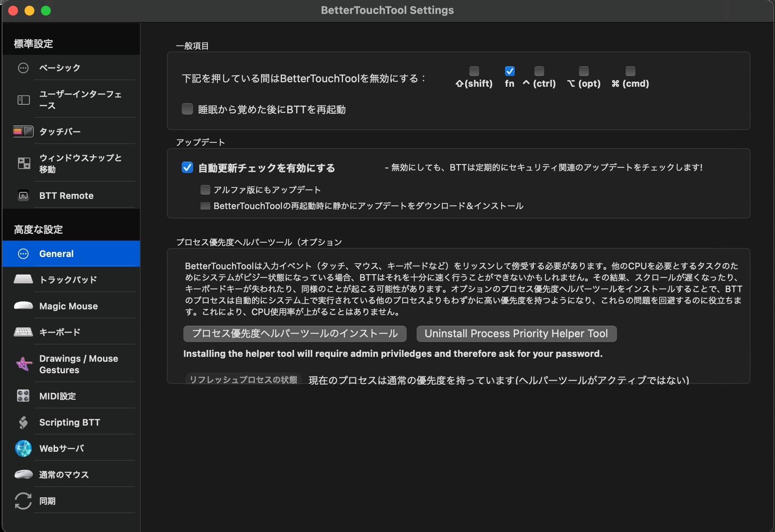
Task: Select Scripting BTT in sidebar
Action: (x=71, y=422)
